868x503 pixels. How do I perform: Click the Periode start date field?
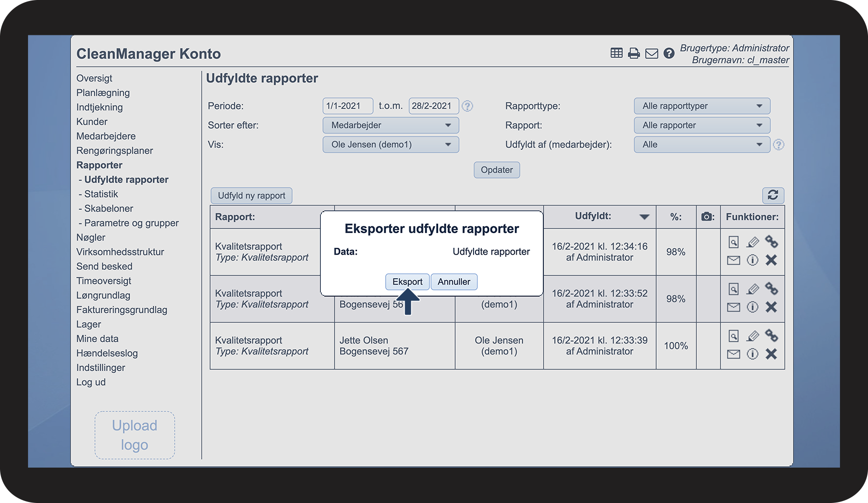(x=347, y=106)
